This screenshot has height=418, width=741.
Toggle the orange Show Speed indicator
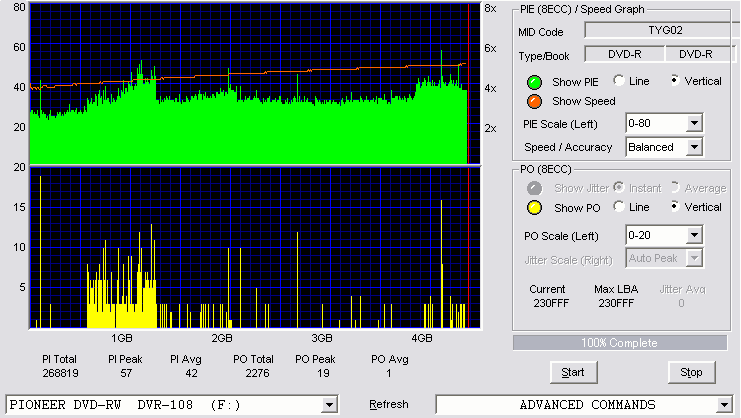[x=534, y=102]
